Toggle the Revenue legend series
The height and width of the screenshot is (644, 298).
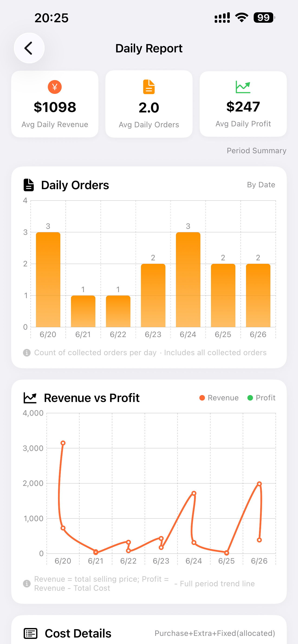219,398
